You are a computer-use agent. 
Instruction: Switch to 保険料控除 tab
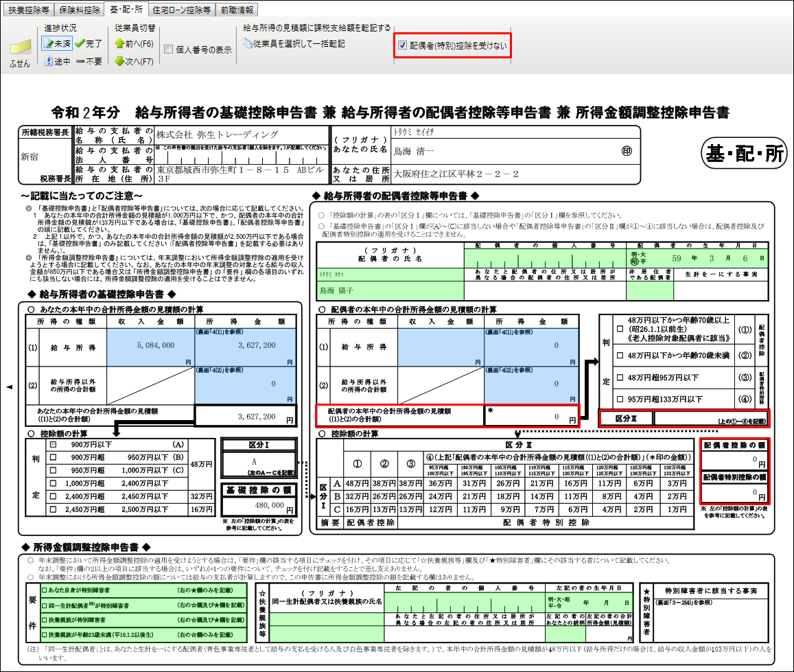80,10
